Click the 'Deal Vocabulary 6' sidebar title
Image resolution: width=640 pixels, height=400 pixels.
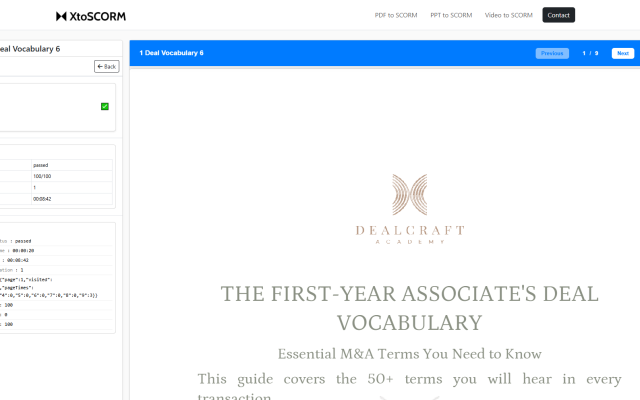tap(29, 49)
